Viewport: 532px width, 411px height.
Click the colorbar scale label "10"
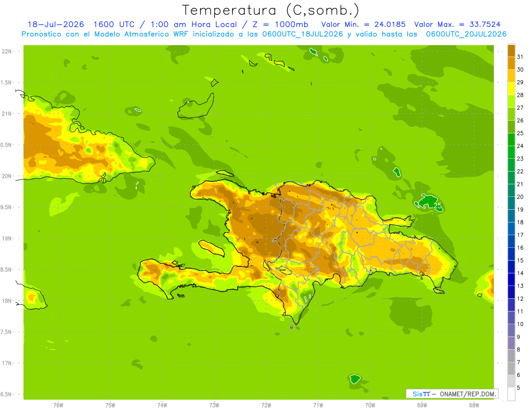pyautogui.click(x=520, y=324)
